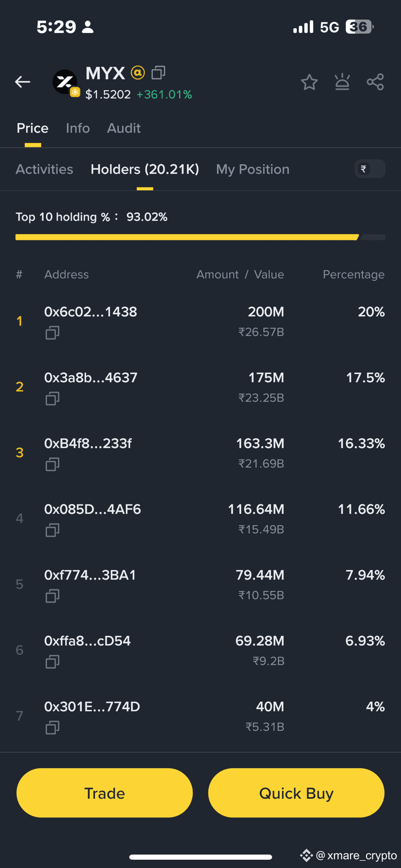The image size is (401, 868).
Task: Switch to Activities tab
Action: [45, 169]
